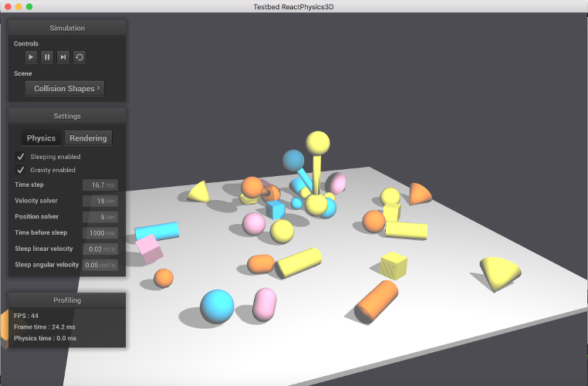Click the Position solver iterations field
588x386 pixels.
click(x=100, y=217)
